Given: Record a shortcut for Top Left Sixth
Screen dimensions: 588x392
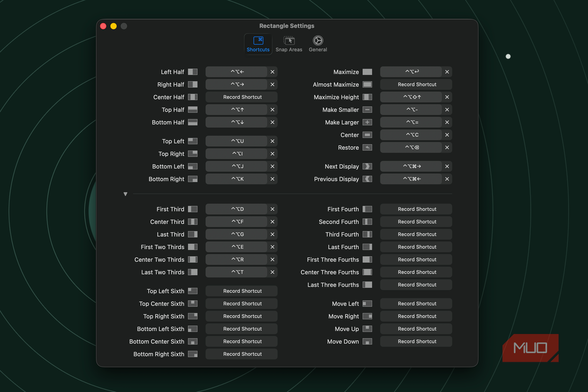Looking at the screenshot, I should tap(242, 291).
